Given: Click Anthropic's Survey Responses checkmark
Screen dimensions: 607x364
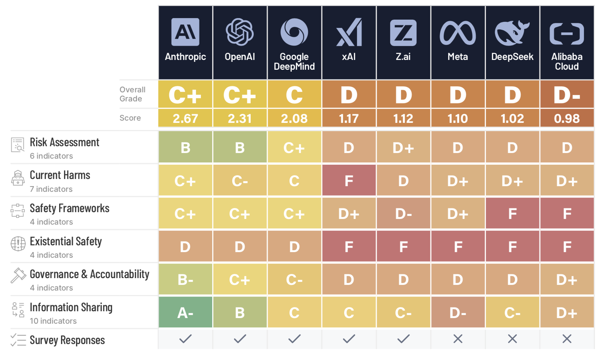Looking at the screenshot, I should point(185,339).
